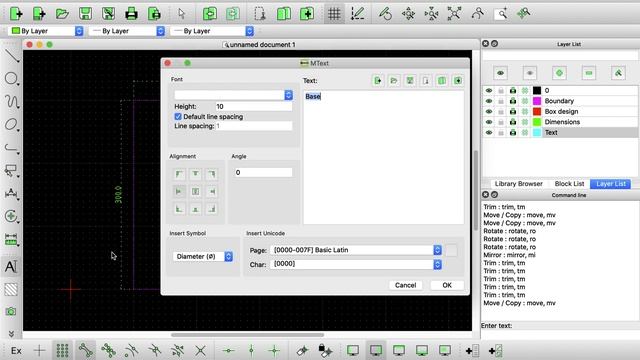The width and height of the screenshot is (640, 360).
Task: Toggle visibility of layer 0
Action: (489, 91)
